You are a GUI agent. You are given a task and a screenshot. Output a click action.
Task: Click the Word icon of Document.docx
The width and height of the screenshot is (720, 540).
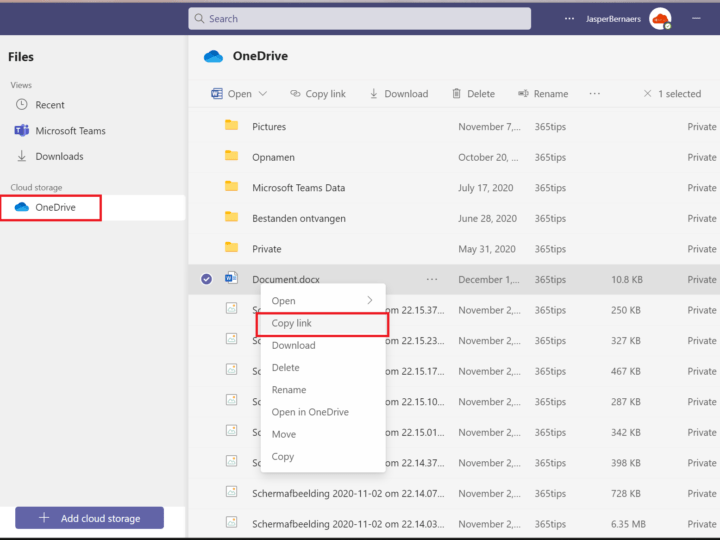(231, 278)
